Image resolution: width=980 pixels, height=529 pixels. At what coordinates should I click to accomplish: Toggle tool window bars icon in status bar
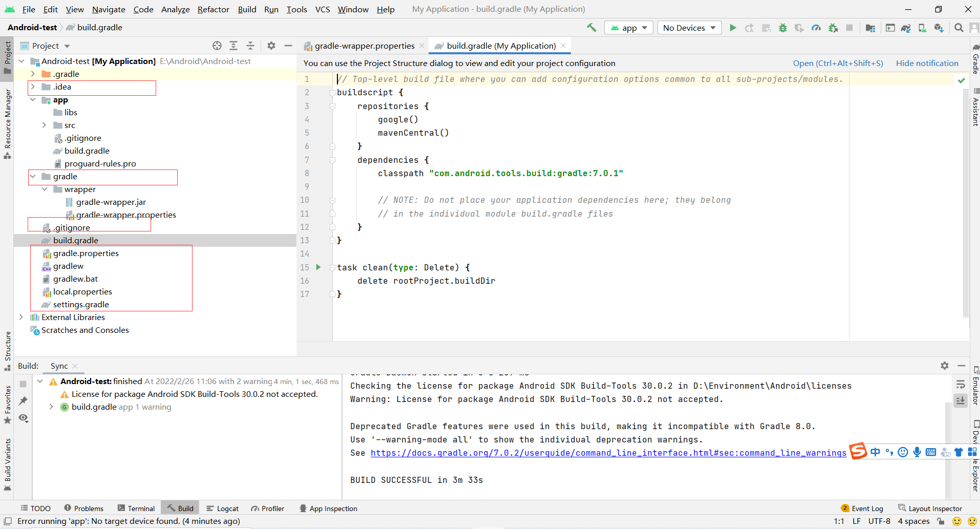(x=8, y=521)
